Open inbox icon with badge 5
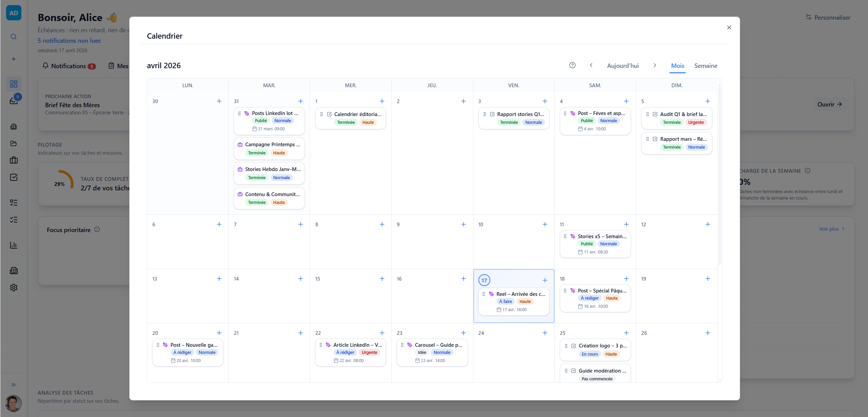The image size is (868, 417). coord(14,100)
